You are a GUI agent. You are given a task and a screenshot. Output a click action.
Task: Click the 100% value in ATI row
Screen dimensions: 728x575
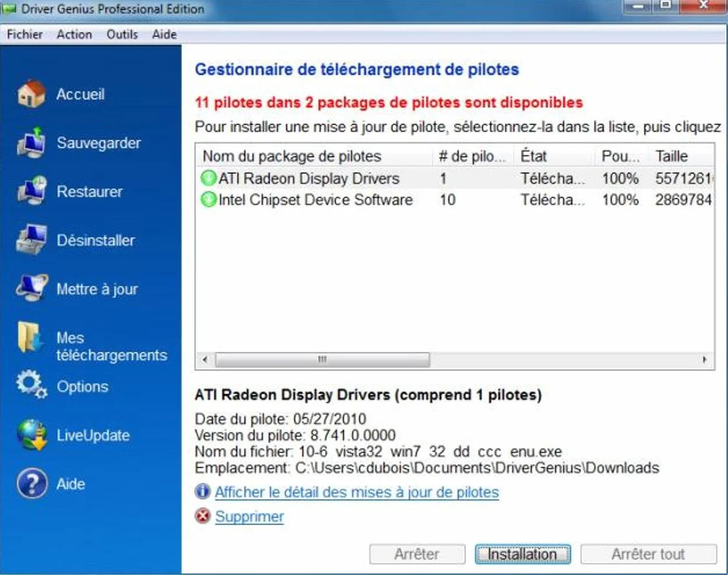[x=620, y=179]
